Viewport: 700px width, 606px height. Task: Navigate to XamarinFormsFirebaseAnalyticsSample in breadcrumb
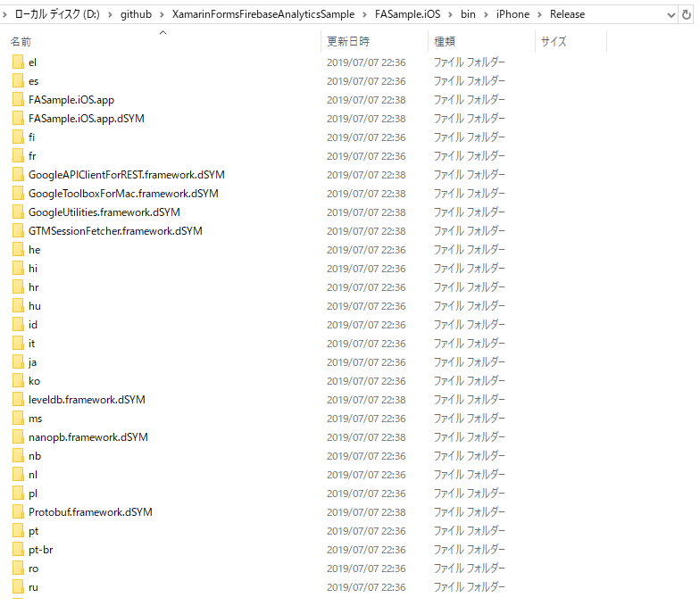point(266,14)
